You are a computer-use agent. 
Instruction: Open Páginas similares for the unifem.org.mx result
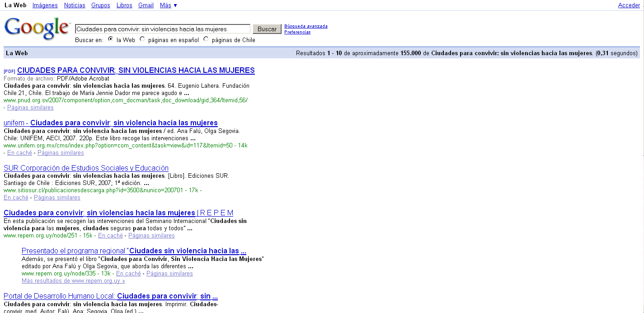tap(61, 153)
